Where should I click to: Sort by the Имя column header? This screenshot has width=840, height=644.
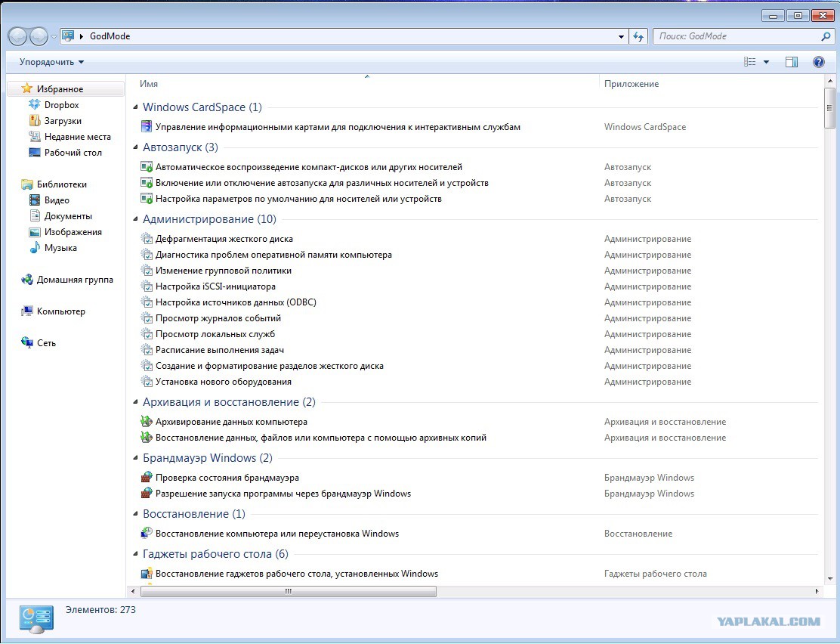coord(148,84)
